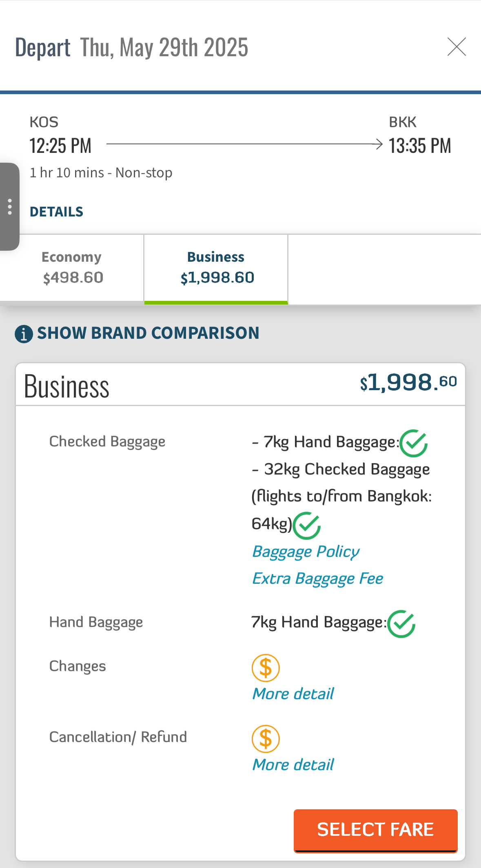The image size is (481, 868).
Task: Open the Baggage Policy link
Action: tap(306, 552)
